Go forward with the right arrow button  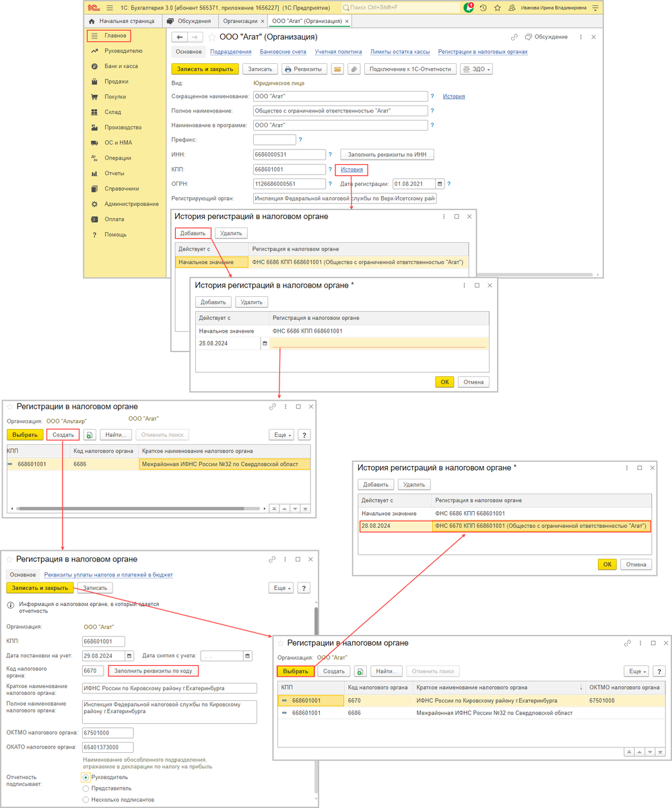(194, 37)
